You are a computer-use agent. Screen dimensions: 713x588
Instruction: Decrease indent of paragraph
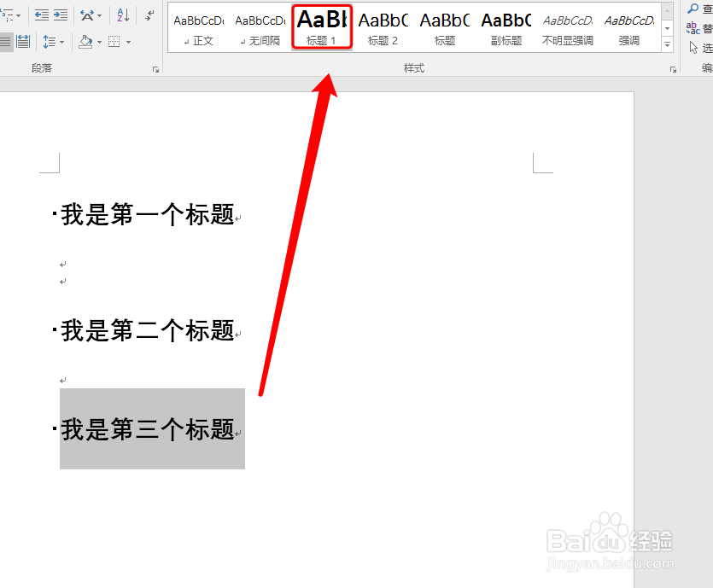pos(42,15)
